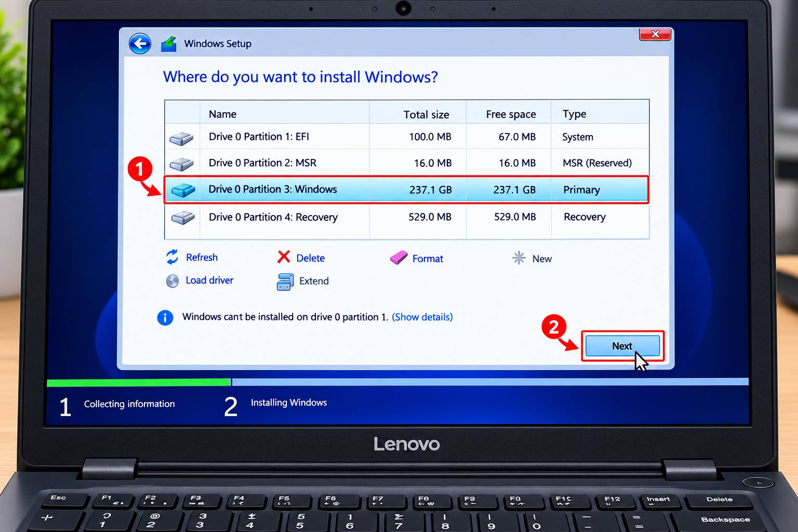Click the Windows Setup title icon
This screenshot has width=798, height=532.
tap(168, 44)
